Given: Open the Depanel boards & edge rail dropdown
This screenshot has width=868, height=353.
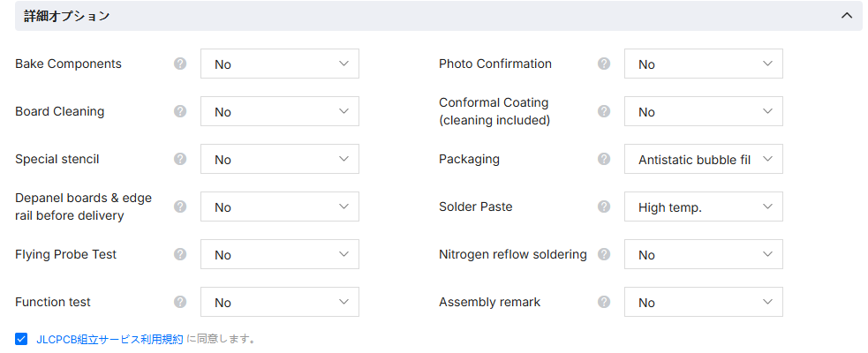Looking at the screenshot, I should [x=280, y=207].
